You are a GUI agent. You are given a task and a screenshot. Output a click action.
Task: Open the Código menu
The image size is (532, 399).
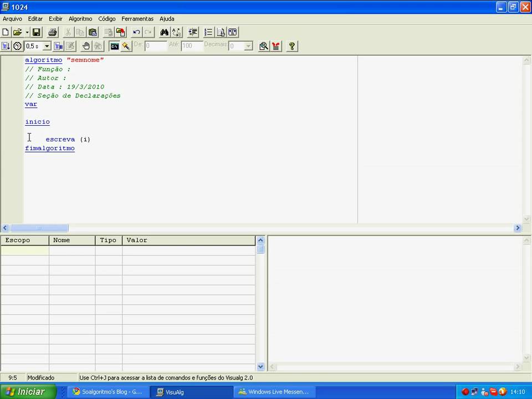(x=107, y=19)
